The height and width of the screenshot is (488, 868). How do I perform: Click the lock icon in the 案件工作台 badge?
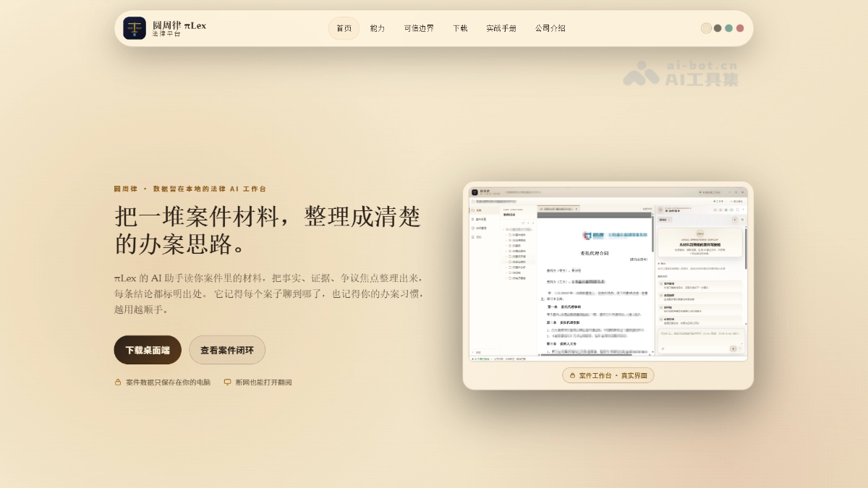[x=572, y=375]
